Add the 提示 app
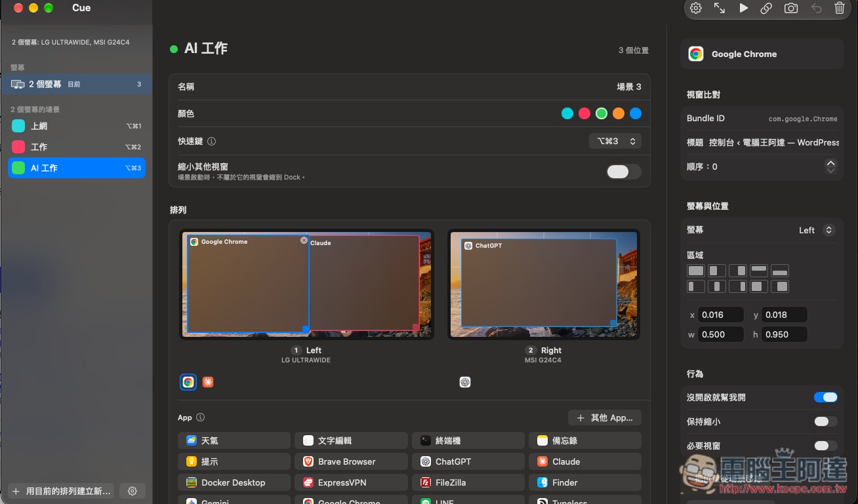Screen dimensions: 858x504 tap(234, 461)
